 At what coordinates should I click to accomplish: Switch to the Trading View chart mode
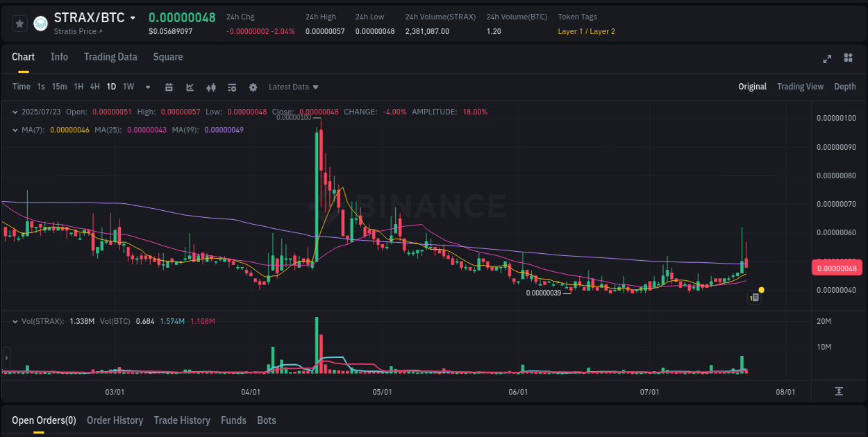pyautogui.click(x=800, y=87)
